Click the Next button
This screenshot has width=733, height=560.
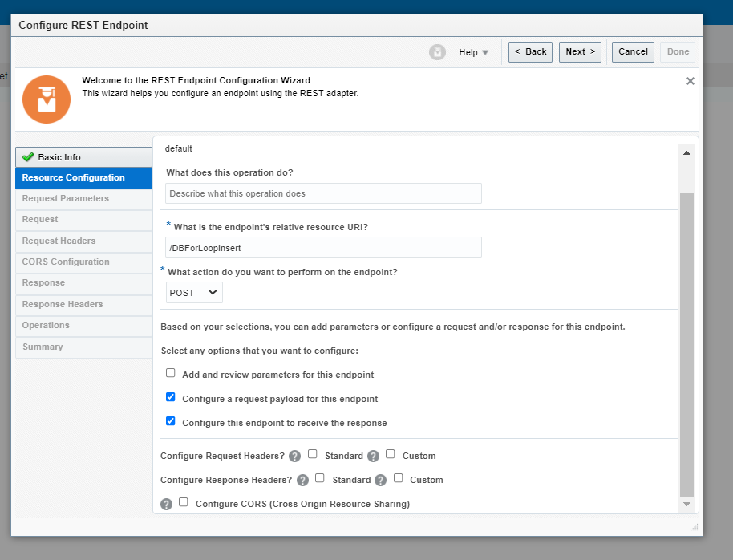580,51
